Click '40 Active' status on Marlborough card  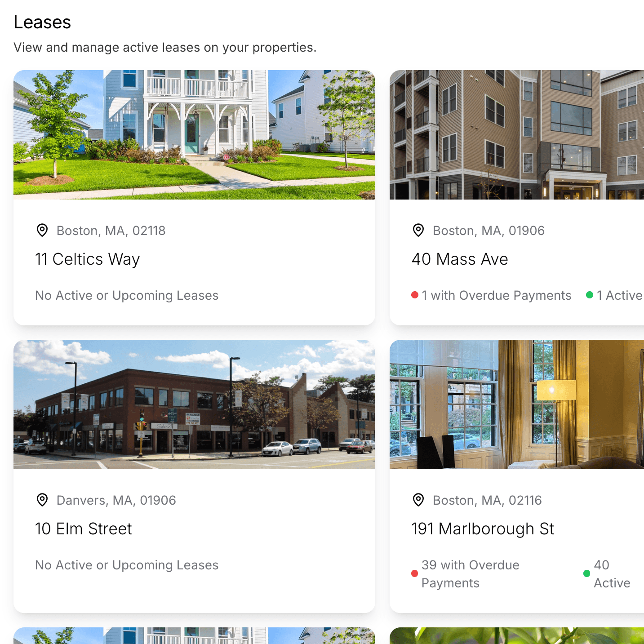(612, 574)
